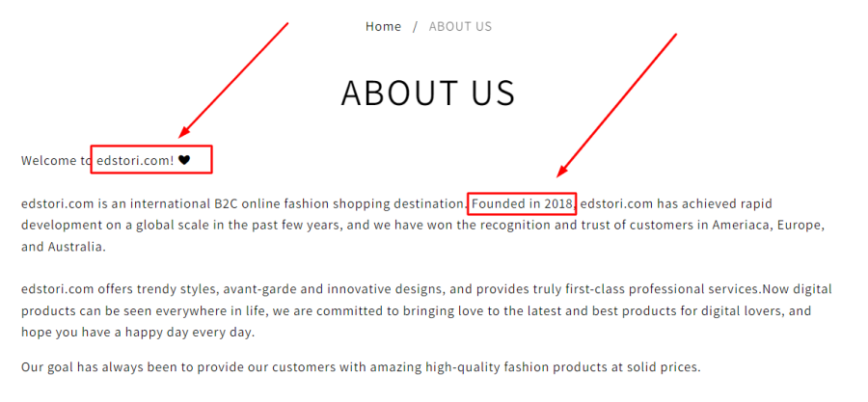Viewport: 868px width, 402px height.
Task: Select the ABOUT US breadcrumb item
Action: tap(460, 27)
